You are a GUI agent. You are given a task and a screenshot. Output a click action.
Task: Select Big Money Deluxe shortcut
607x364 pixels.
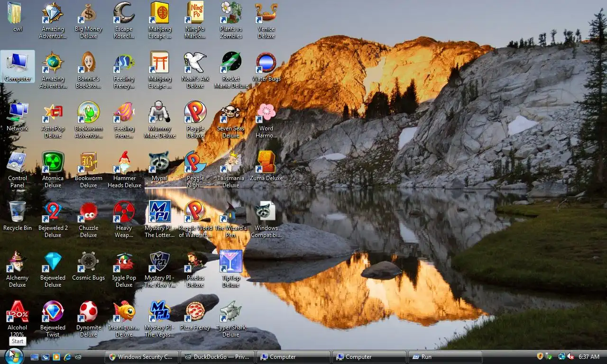pos(89,20)
